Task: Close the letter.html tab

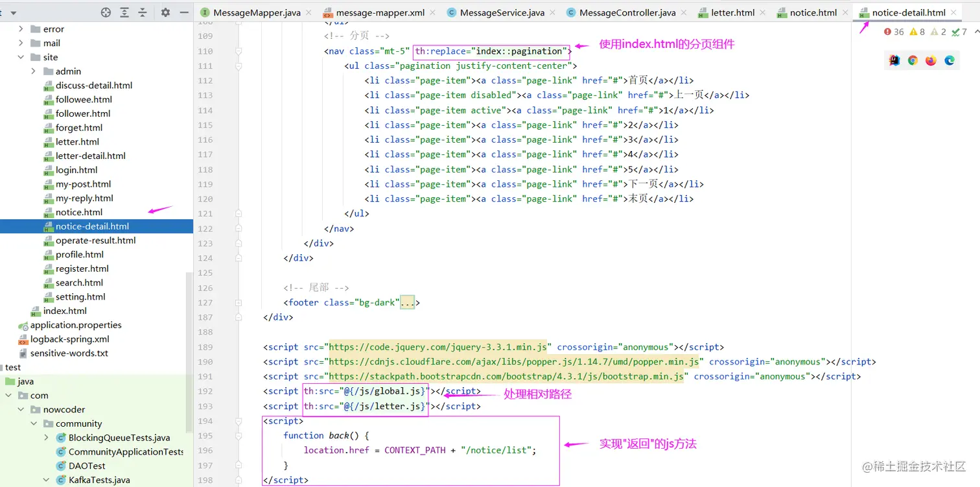Action: coord(762,13)
